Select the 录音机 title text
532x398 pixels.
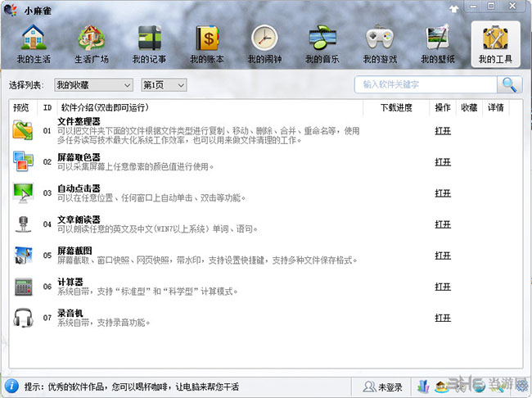[x=70, y=314]
